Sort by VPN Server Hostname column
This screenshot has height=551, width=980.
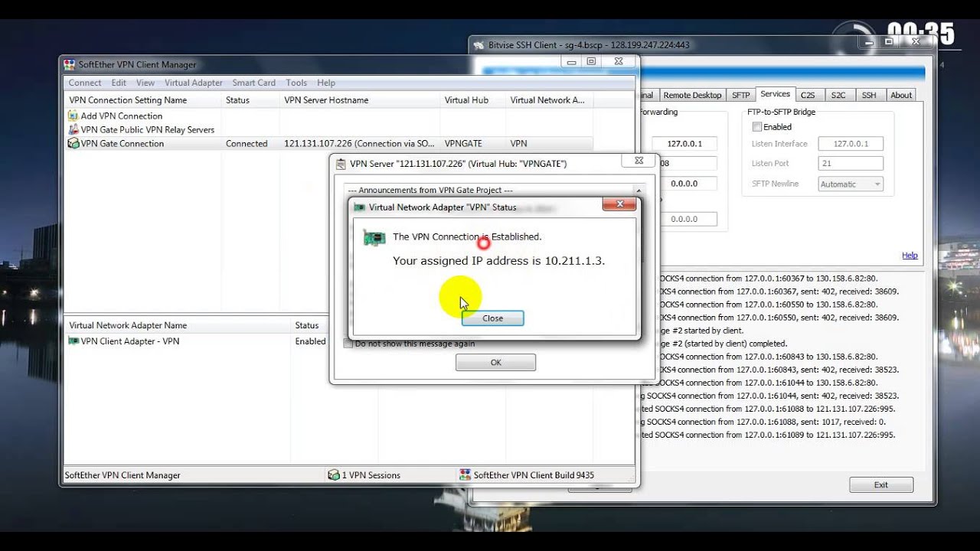tap(360, 100)
